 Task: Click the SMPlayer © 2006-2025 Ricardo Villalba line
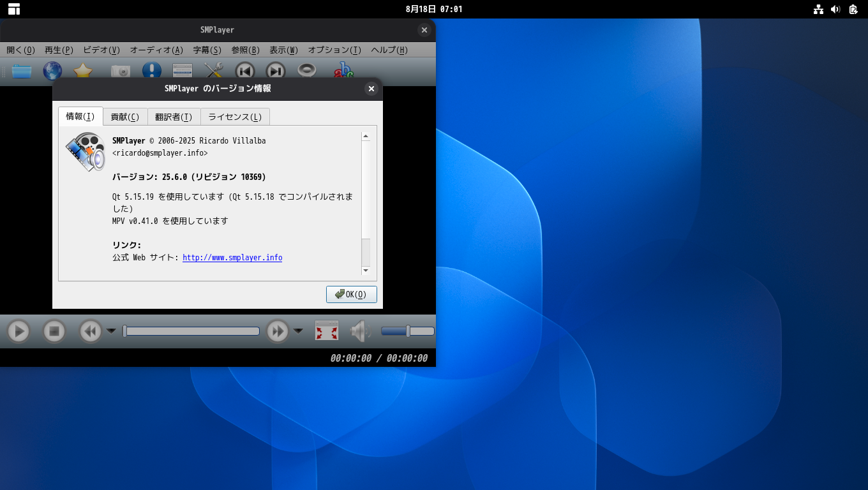(x=189, y=140)
